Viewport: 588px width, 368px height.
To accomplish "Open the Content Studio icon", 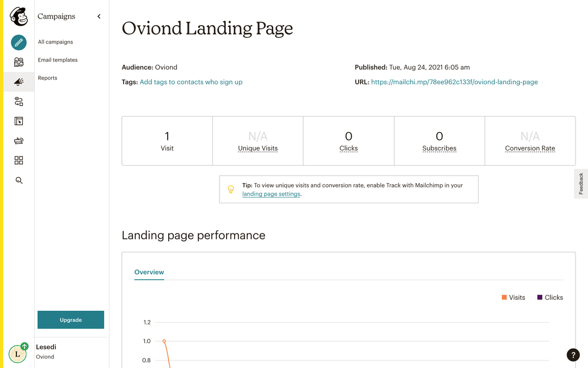I will [x=19, y=141].
